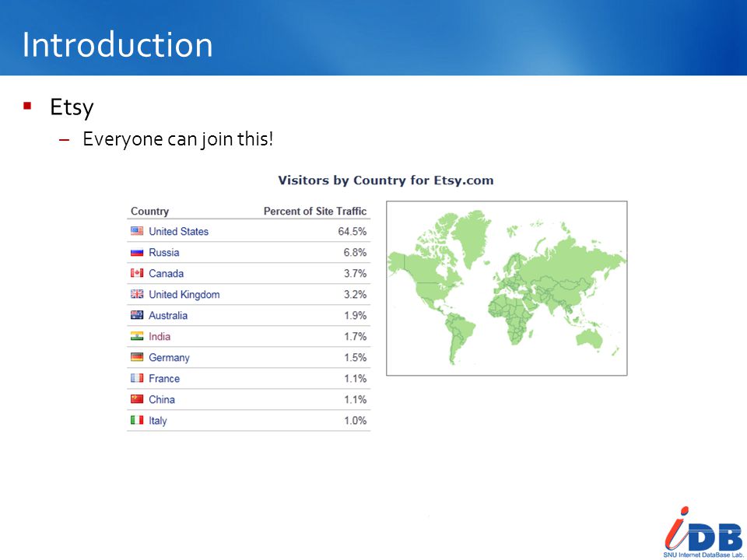Open the China country link
Viewport: 747px width, 560px height.
pos(162,400)
